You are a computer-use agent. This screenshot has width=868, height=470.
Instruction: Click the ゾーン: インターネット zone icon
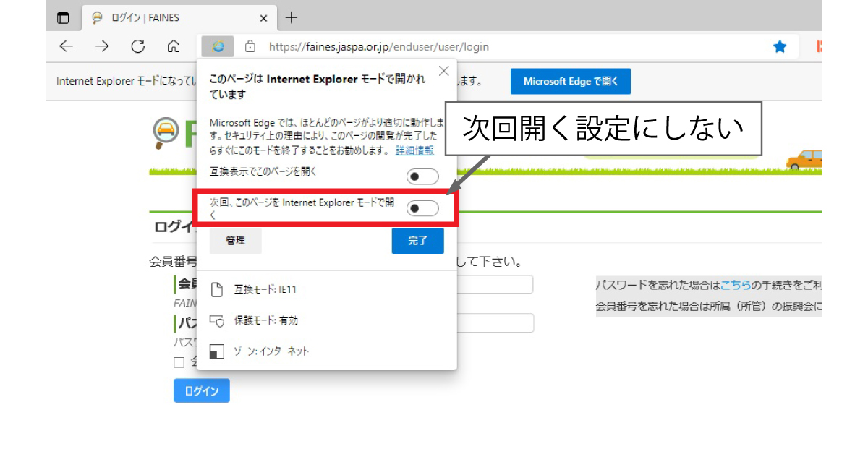click(x=216, y=351)
